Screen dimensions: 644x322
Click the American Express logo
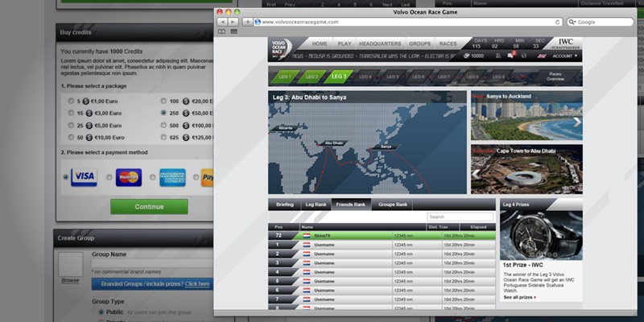coord(172,177)
